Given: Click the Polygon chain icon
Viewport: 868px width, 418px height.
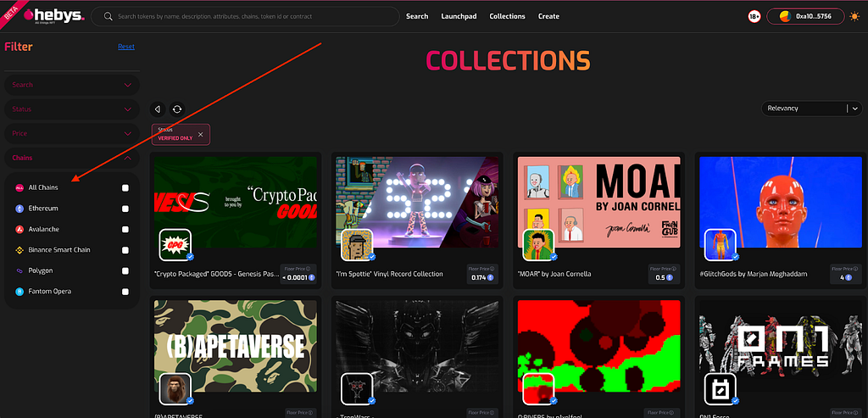Looking at the screenshot, I should click(x=19, y=270).
